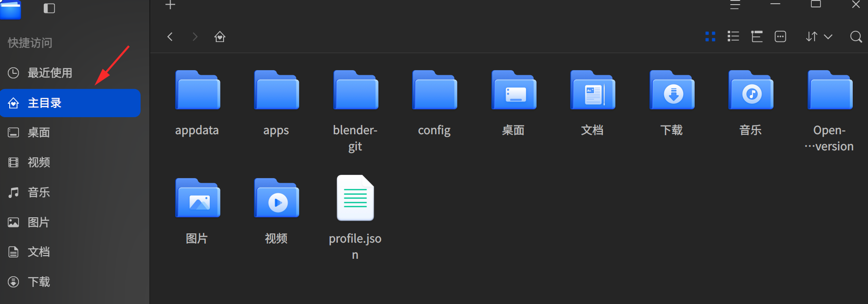This screenshot has height=304, width=868.
Task: Select the profile.json file icon
Action: (x=355, y=198)
